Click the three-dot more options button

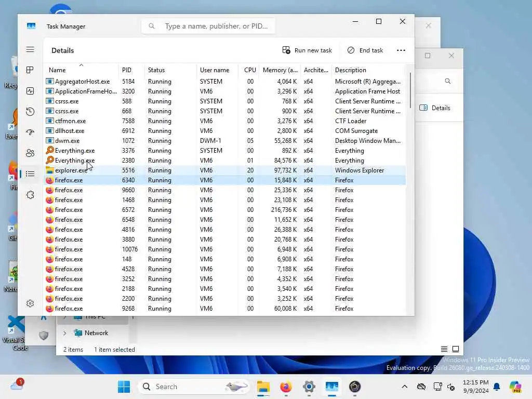(401, 50)
